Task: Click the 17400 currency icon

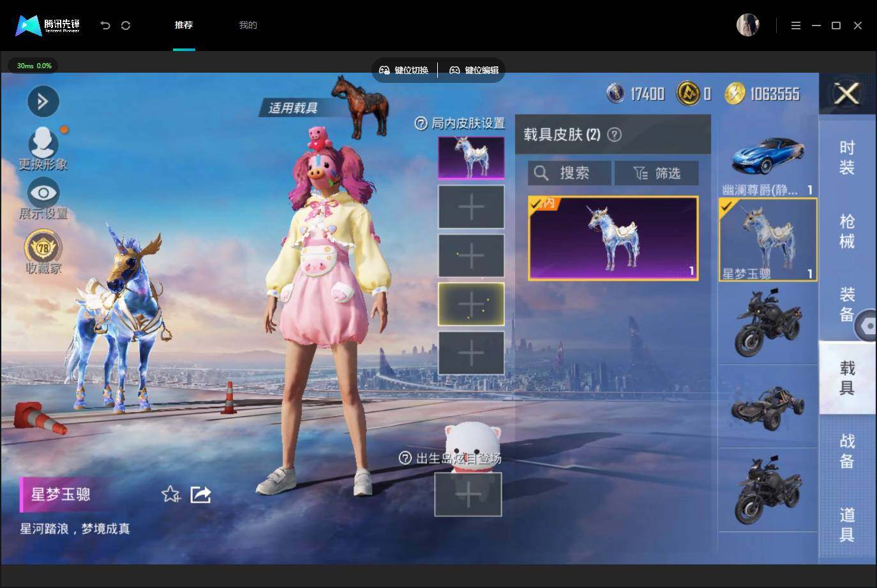Action: pyautogui.click(x=616, y=94)
